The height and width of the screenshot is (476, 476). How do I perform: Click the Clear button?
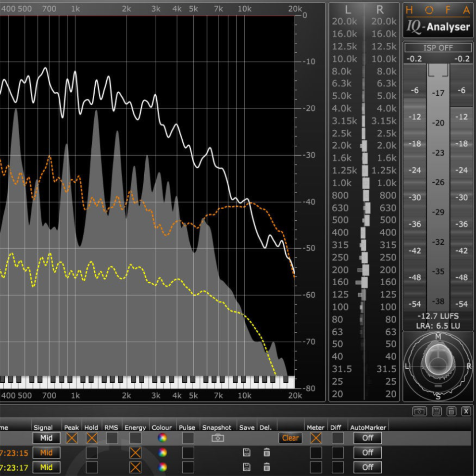coord(290,438)
